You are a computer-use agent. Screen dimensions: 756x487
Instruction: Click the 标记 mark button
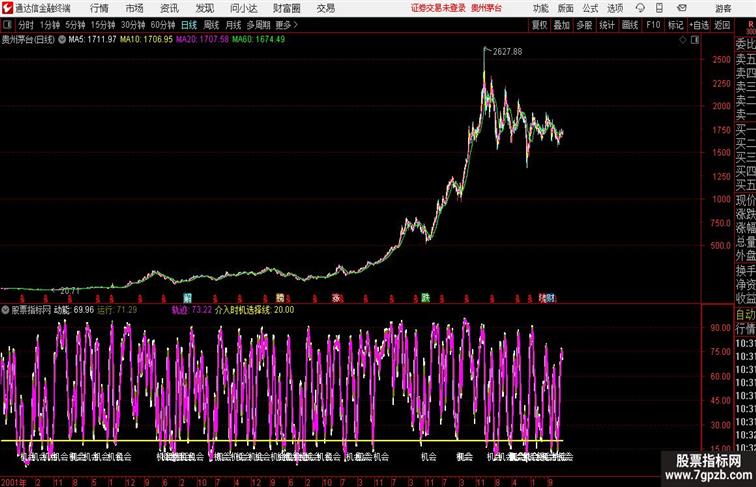pyautogui.click(x=675, y=25)
